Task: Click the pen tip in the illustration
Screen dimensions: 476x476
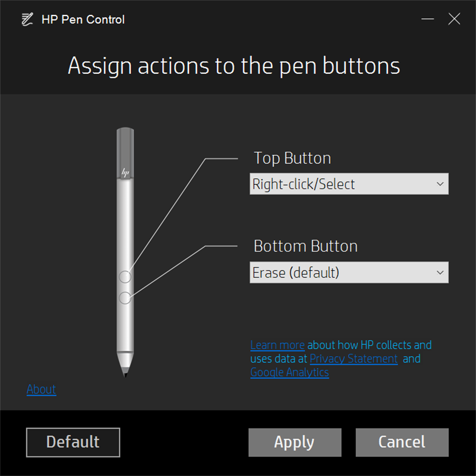Action: coord(125,371)
